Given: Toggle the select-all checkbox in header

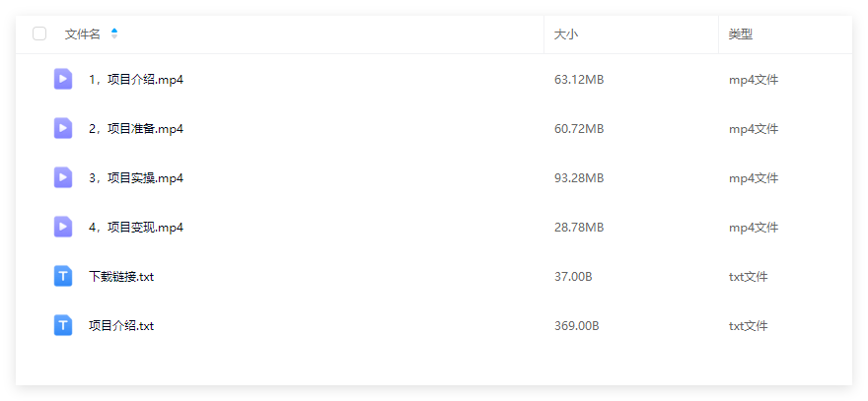Looking at the screenshot, I should click(39, 33).
